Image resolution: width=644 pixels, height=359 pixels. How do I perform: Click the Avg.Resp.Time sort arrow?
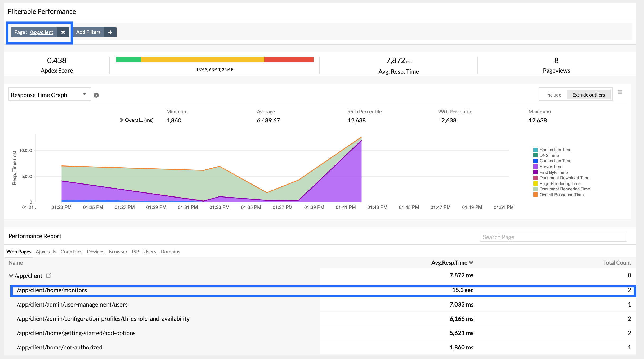click(471, 262)
